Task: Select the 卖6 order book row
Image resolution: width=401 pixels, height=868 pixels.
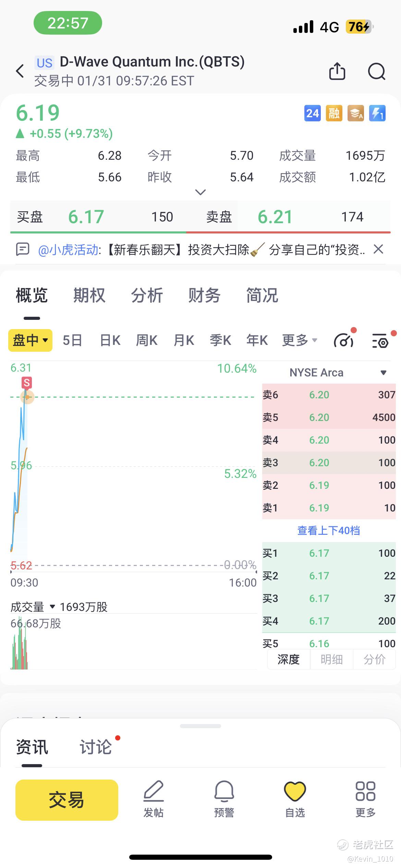Action: coord(329,395)
